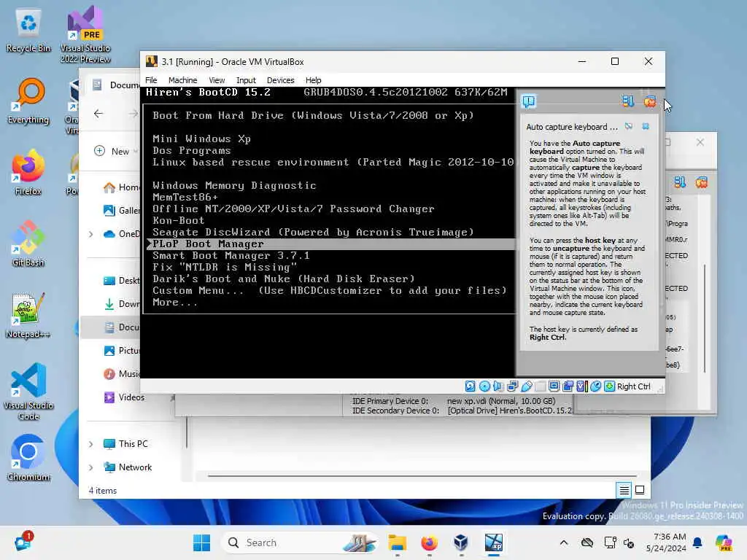Viewport: 747px width, 560px height.
Task: Open VirtualBox Manager from taskbar
Action: [461, 542]
